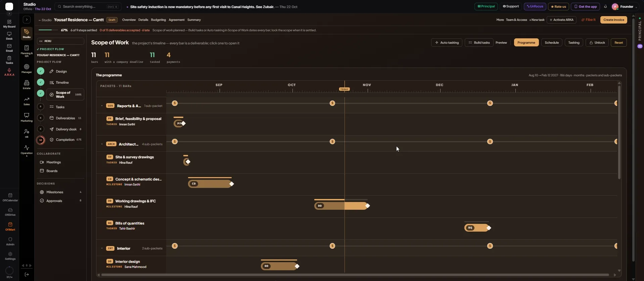Open the Founder account dropdown
Image resolution: width=644 pixels, height=281 pixels.
point(625,6)
